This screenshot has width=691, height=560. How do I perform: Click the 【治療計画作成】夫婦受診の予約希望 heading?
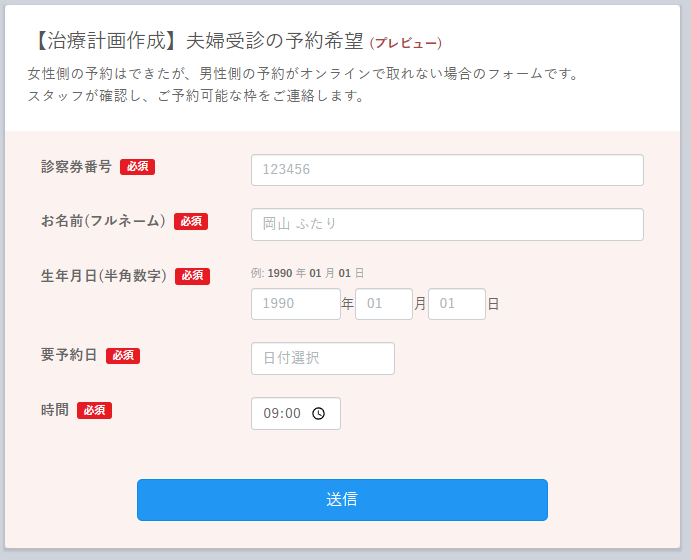point(198,41)
